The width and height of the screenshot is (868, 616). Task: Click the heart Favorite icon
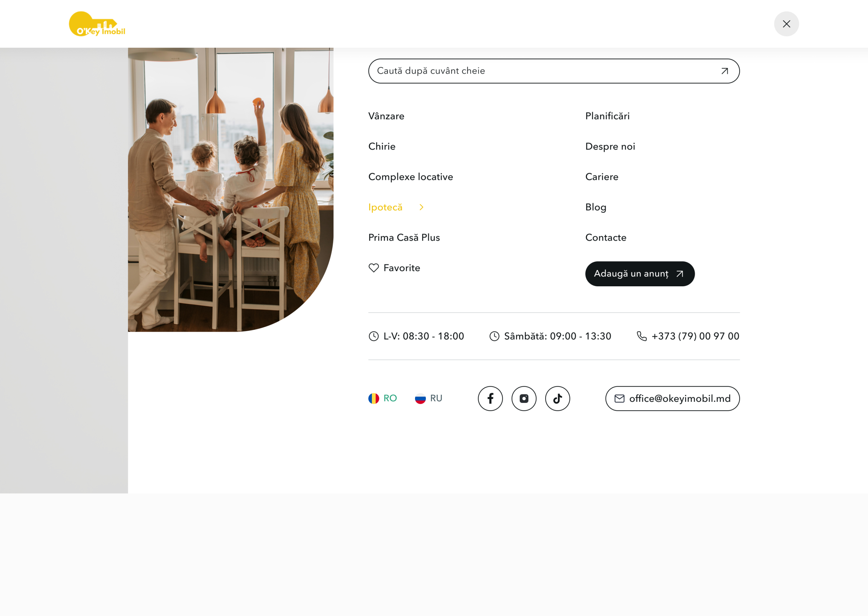coord(374,268)
